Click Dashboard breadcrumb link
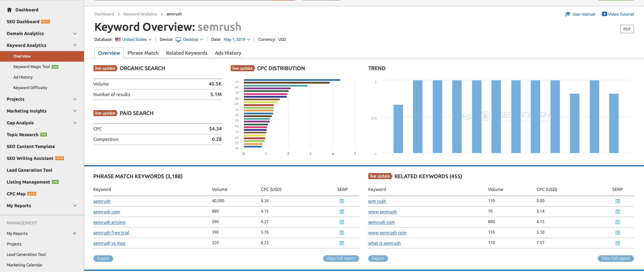Screen dimensions: 644x272 pos(104,14)
